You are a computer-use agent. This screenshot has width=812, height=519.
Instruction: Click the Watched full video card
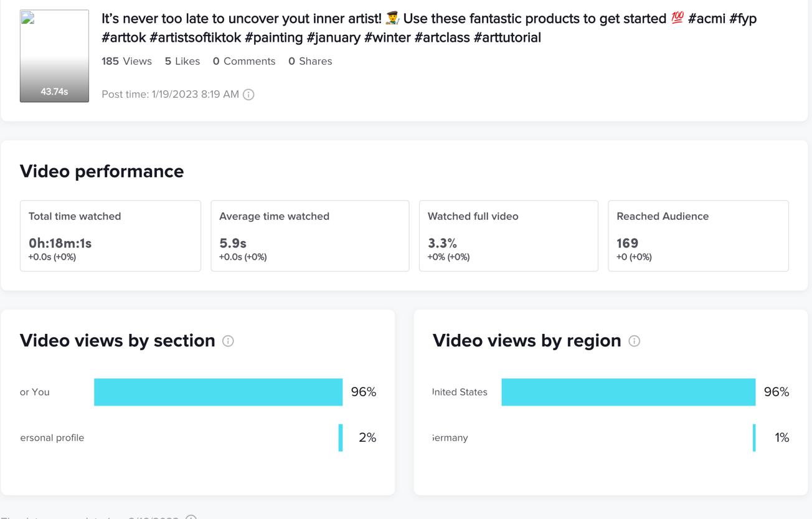click(508, 236)
